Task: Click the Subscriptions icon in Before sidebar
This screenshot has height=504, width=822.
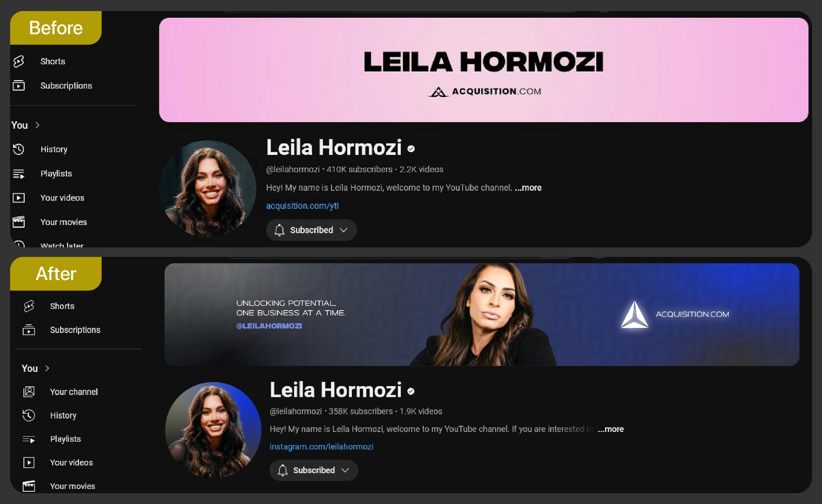Action: pos(18,86)
